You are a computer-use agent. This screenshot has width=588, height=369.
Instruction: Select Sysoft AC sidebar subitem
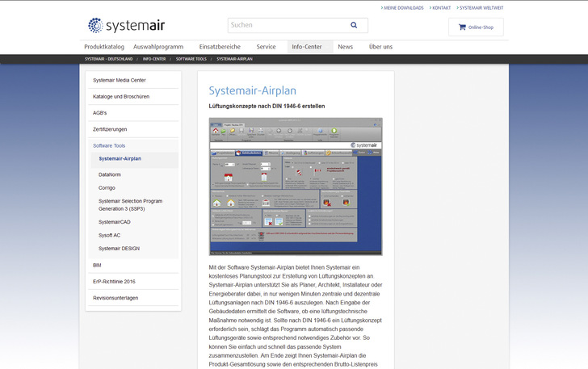tap(110, 235)
